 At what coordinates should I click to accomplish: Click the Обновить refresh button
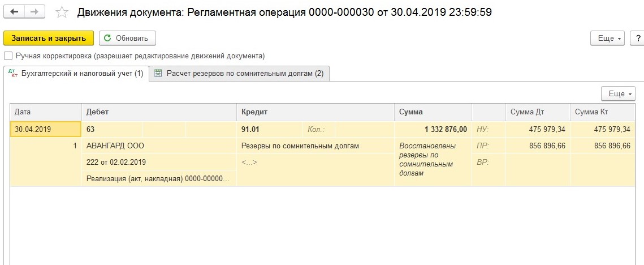point(127,39)
